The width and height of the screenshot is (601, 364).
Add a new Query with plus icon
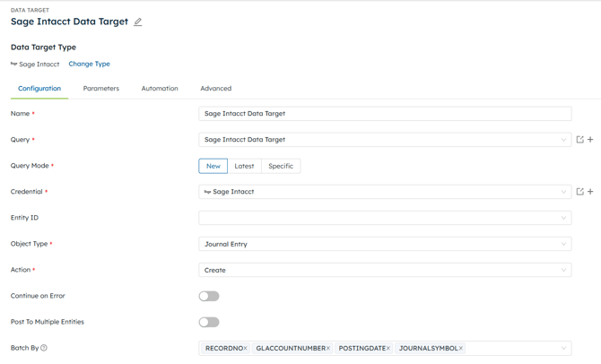[590, 140]
